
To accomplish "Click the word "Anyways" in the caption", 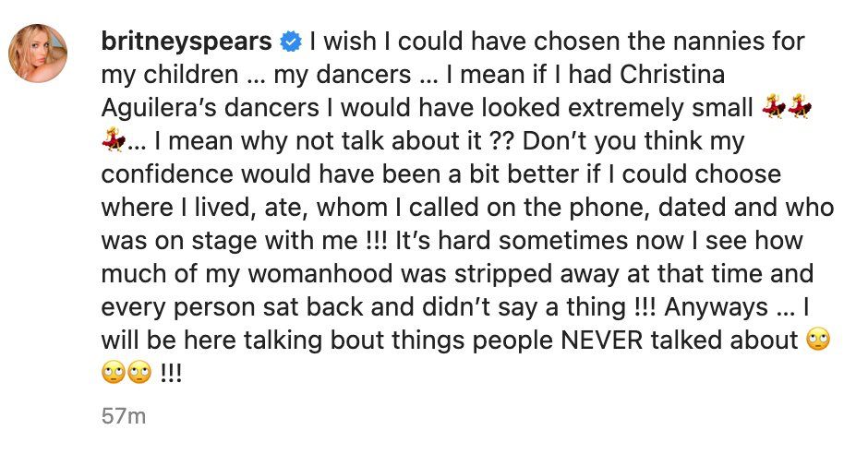I will [728, 307].
